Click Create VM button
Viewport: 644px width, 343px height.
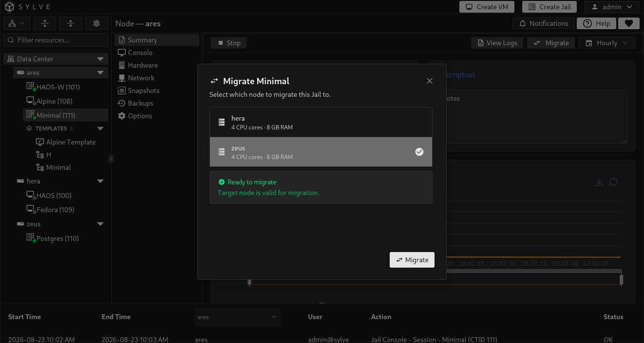tap(487, 7)
